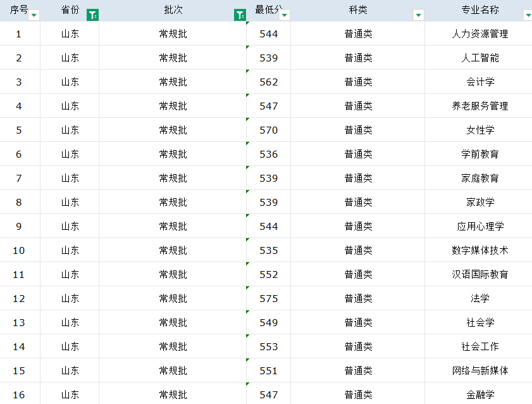The height and width of the screenshot is (404, 532).
Task: Select cell 会计学
Action: (478, 82)
